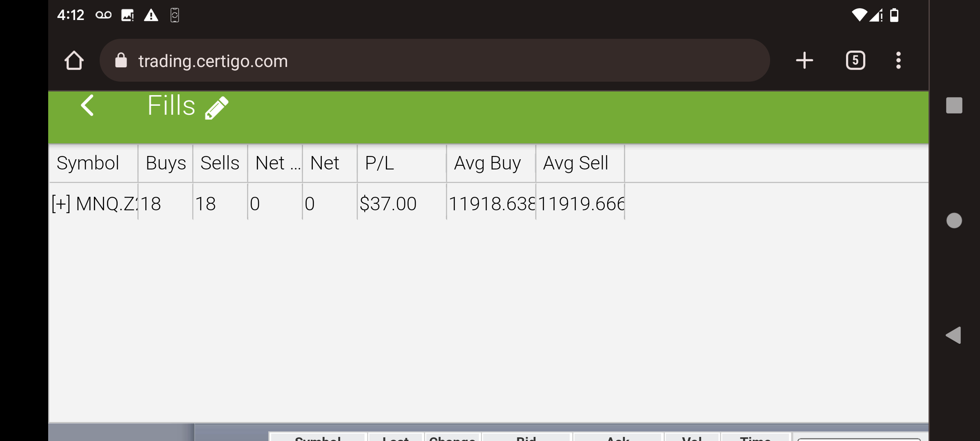
Task: Tap Android square recent apps button
Action: pyautogui.click(x=954, y=105)
